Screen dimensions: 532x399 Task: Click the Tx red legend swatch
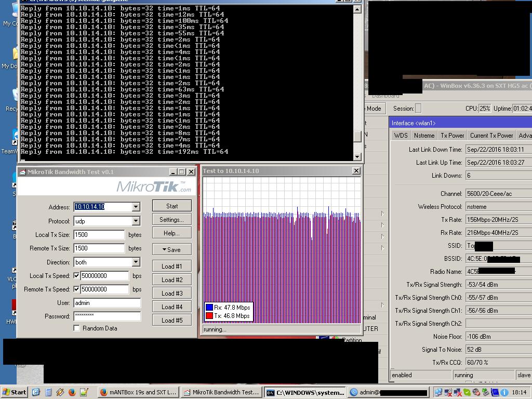209,315
